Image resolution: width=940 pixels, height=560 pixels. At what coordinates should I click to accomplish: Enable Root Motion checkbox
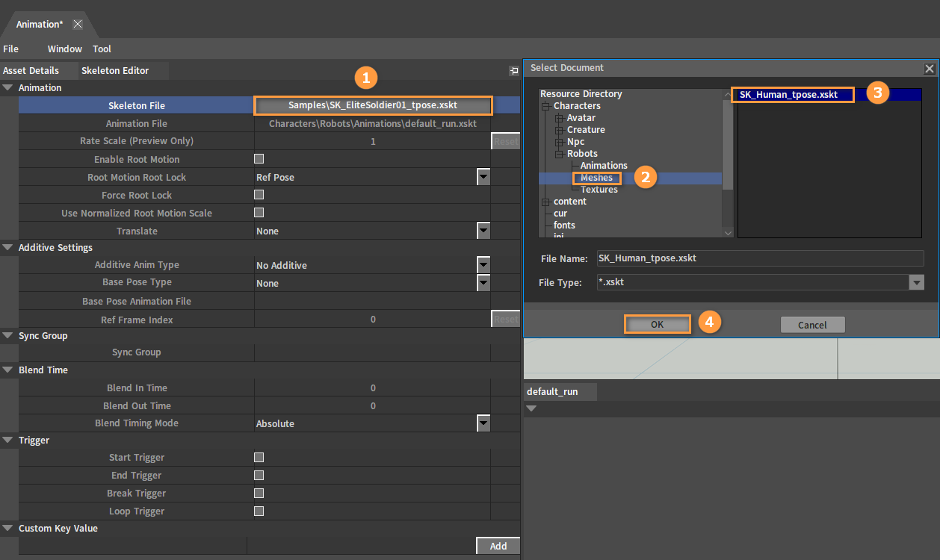click(x=259, y=159)
